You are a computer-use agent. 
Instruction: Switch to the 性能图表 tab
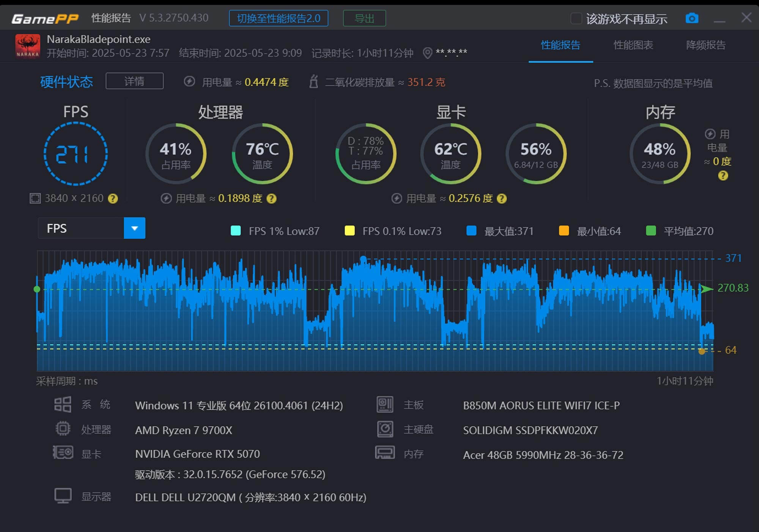(633, 45)
